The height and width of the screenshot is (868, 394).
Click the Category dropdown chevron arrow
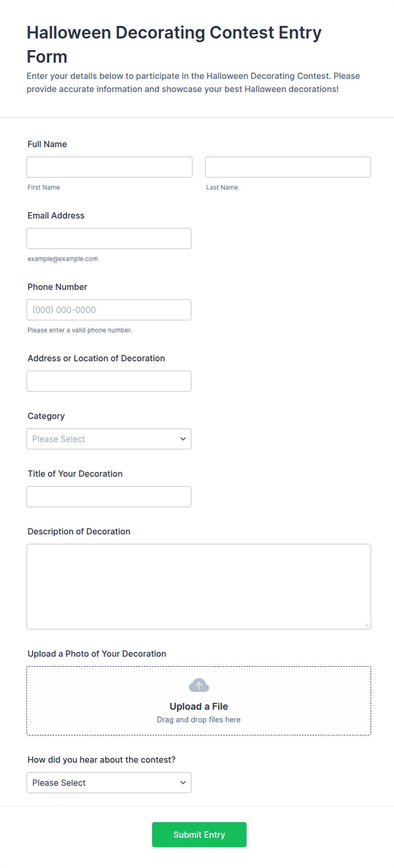(x=183, y=439)
